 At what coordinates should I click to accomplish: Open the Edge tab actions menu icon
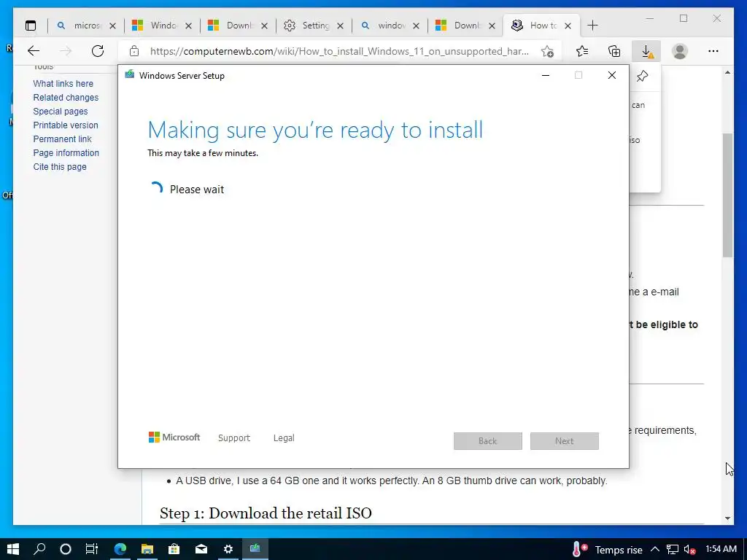[x=31, y=26]
